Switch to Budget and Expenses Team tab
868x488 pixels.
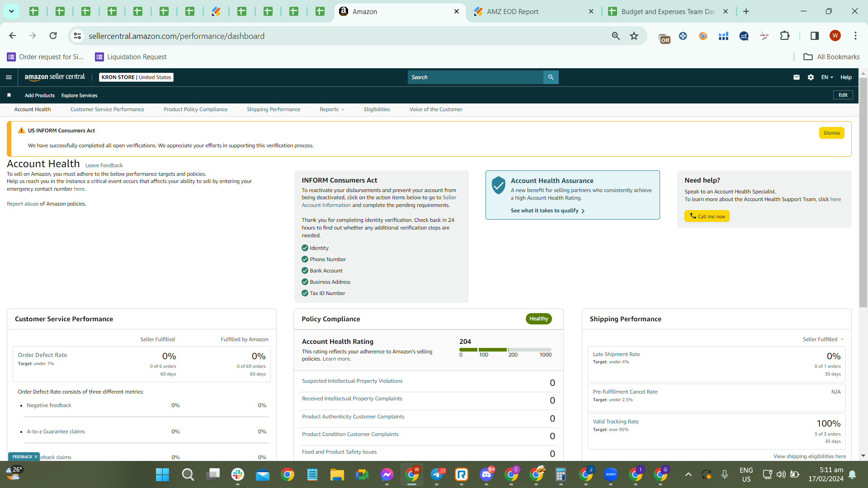coord(668,12)
